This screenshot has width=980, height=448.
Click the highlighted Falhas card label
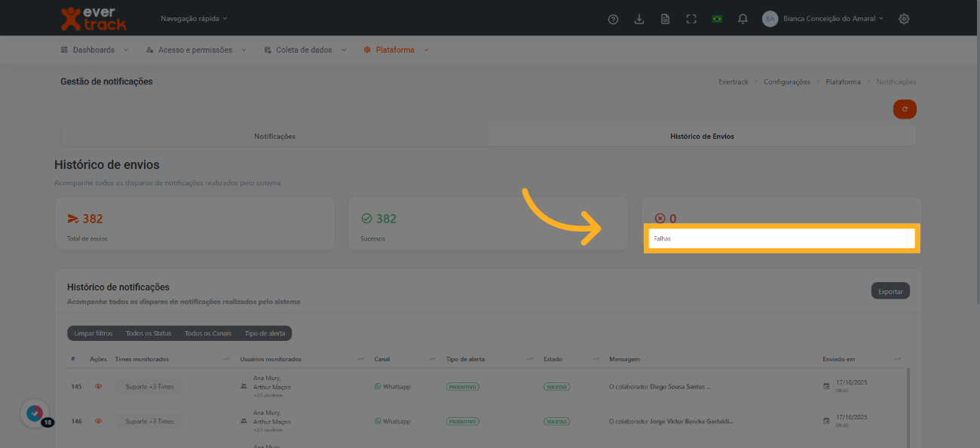pos(780,238)
